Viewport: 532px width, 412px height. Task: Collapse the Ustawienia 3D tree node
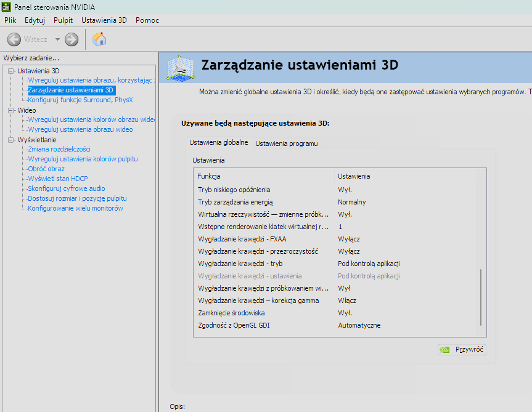point(10,71)
